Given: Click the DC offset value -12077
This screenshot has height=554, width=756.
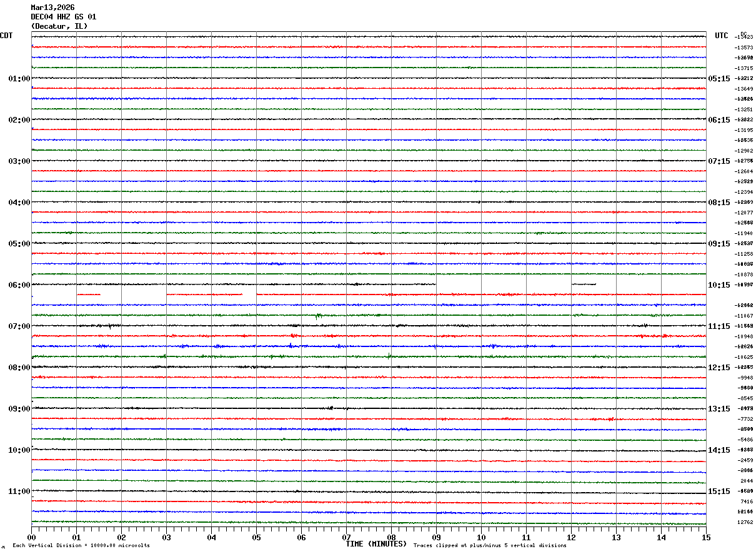Looking at the screenshot, I should (744, 213).
